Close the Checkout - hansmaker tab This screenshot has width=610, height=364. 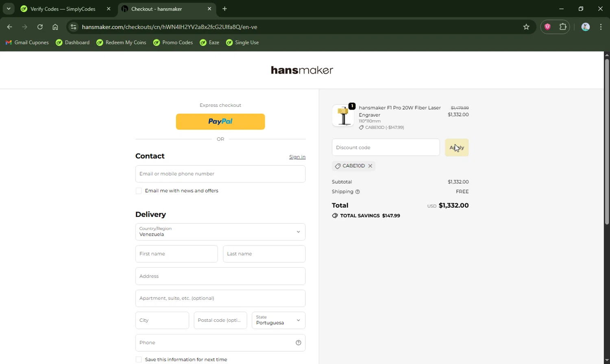(209, 9)
